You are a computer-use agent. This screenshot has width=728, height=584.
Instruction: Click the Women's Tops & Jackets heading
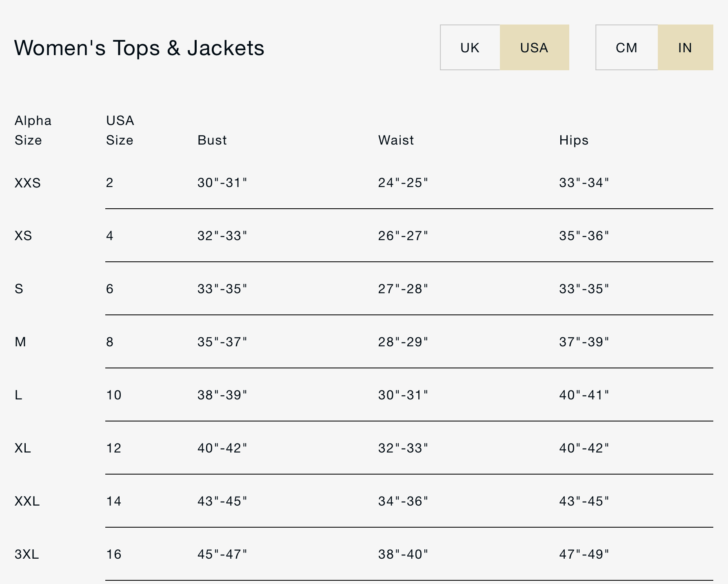(139, 48)
